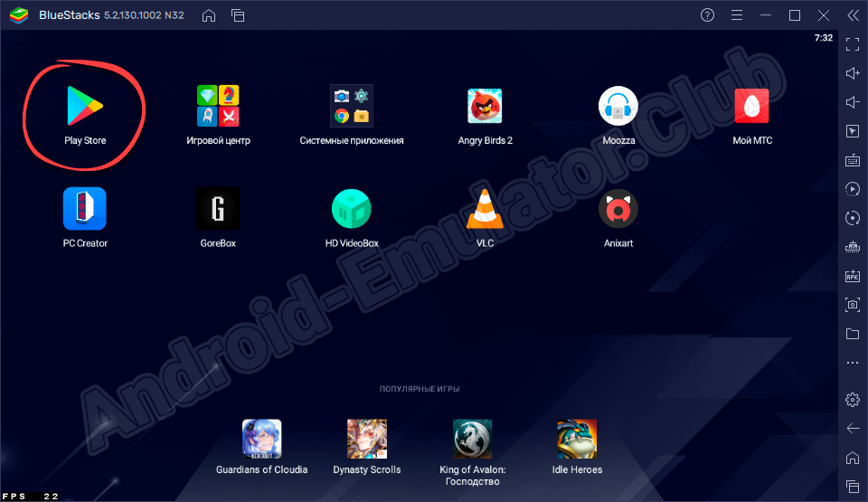Open the Игровой центр game center
The height and width of the screenshot is (502, 868).
(x=218, y=107)
